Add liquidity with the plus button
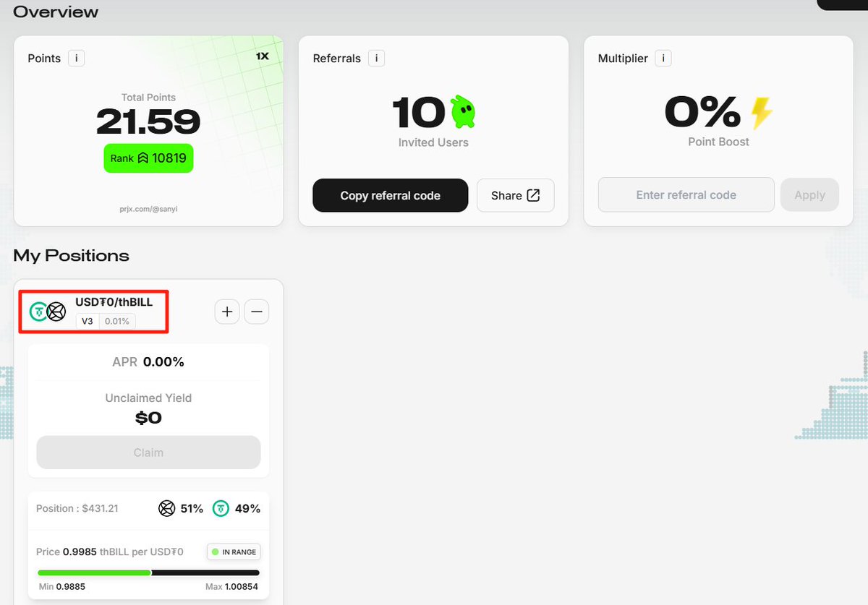 pos(227,312)
